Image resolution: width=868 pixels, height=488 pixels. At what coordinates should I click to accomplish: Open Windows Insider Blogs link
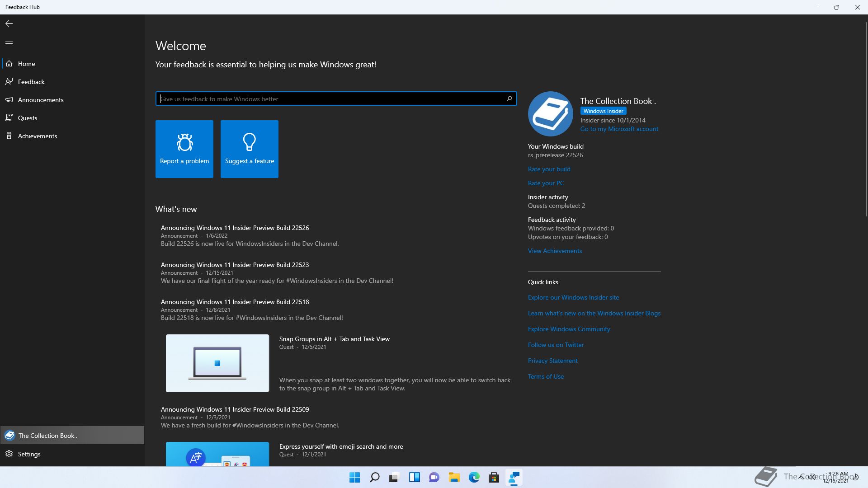(x=594, y=313)
